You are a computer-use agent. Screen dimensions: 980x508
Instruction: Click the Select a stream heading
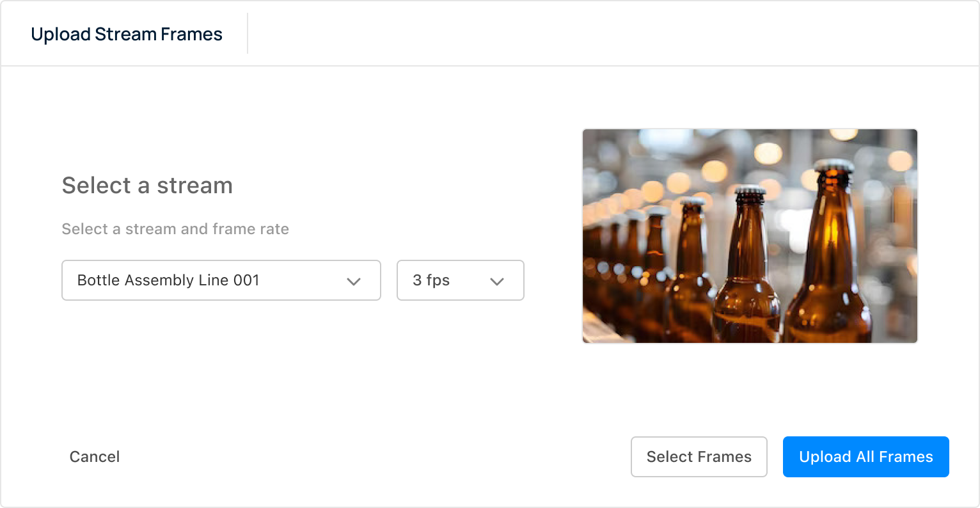point(147,186)
